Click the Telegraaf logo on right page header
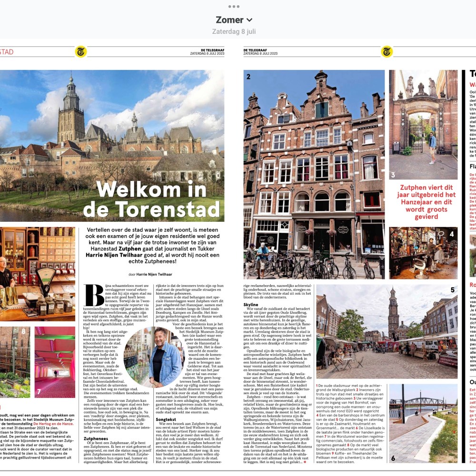Viewport: 476px width, 476px height. coord(387,52)
